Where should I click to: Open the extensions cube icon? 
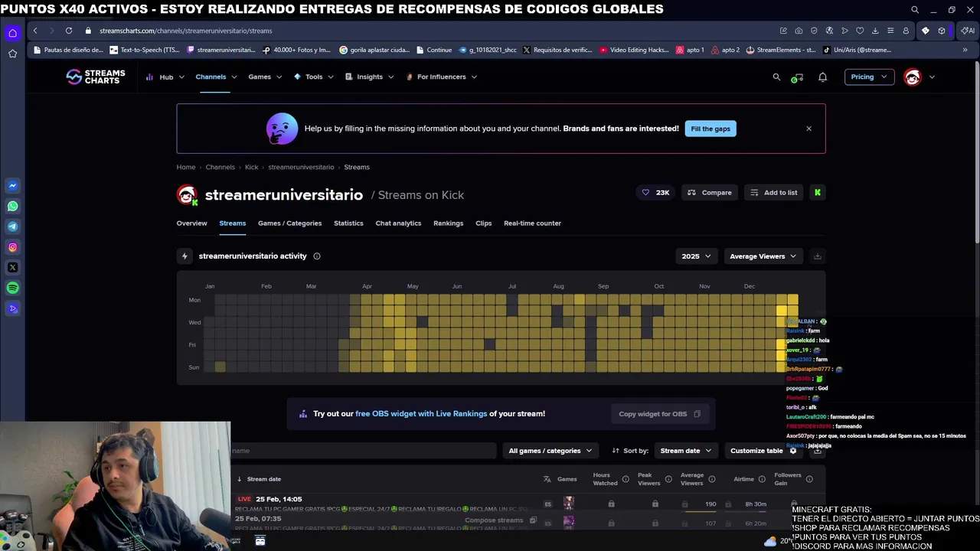(942, 31)
